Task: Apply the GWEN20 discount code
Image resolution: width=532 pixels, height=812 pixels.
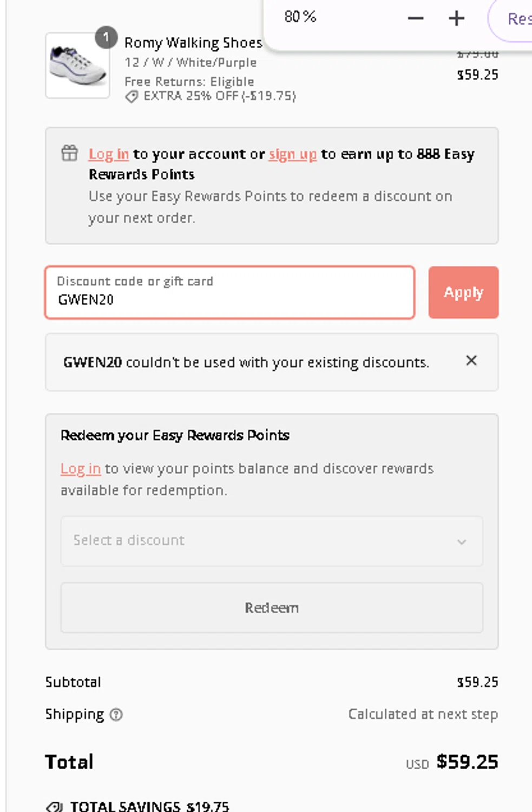Action: [x=463, y=292]
